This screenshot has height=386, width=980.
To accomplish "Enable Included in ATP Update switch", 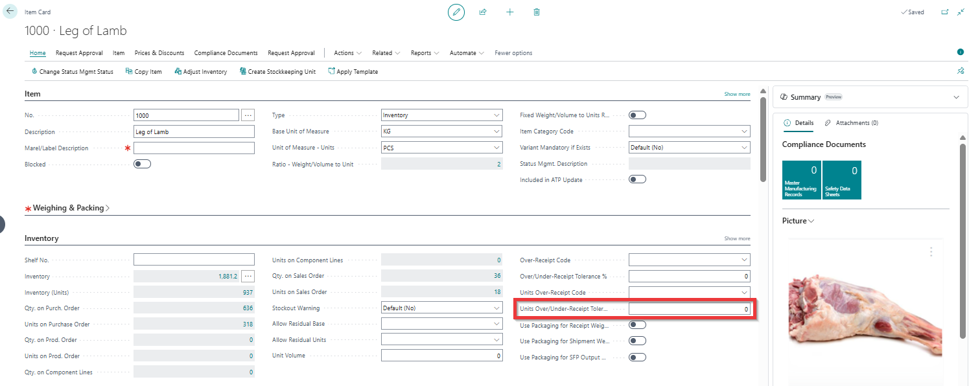I will [638, 179].
